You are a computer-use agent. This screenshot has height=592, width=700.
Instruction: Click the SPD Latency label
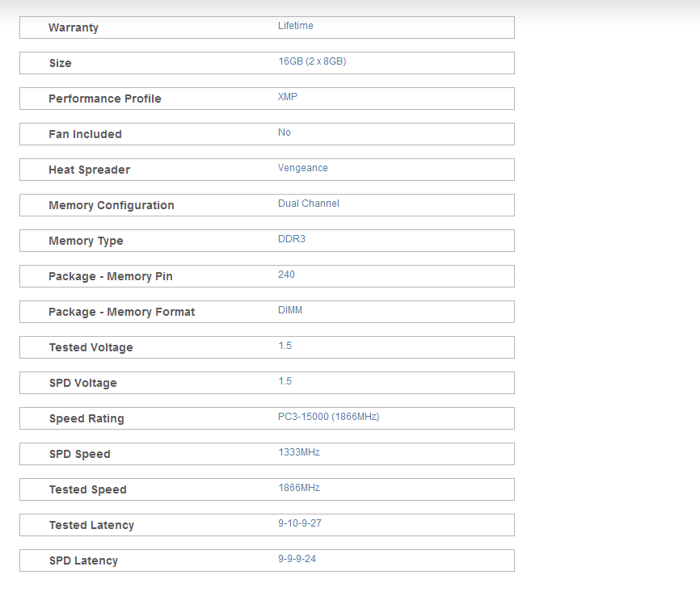(83, 561)
